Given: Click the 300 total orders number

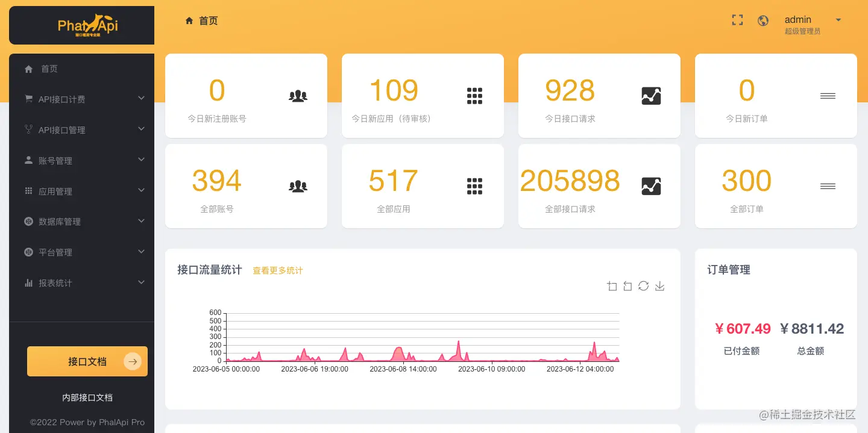Looking at the screenshot, I should (746, 181).
